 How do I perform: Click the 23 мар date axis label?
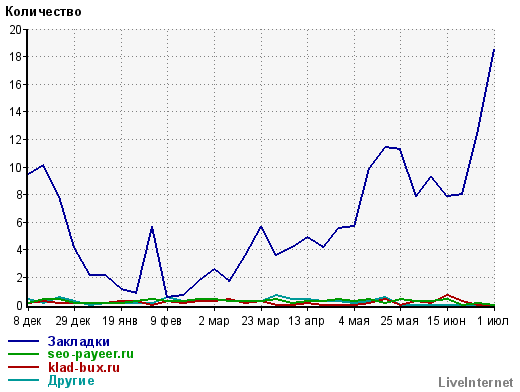[260, 321]
